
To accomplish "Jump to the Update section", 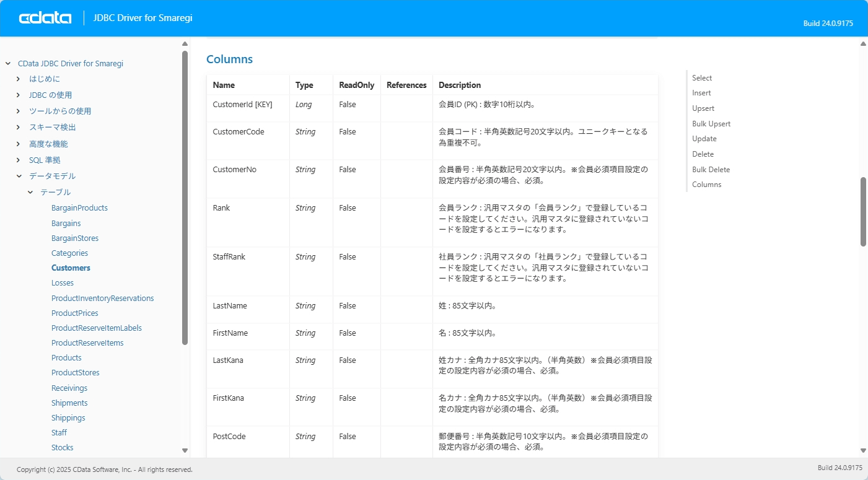I will pyautogui.click(x=704, y=139).
